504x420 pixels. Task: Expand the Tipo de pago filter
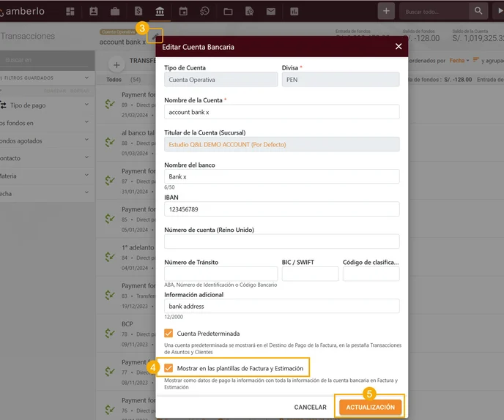pyautogui.click(x=86, y=105)
